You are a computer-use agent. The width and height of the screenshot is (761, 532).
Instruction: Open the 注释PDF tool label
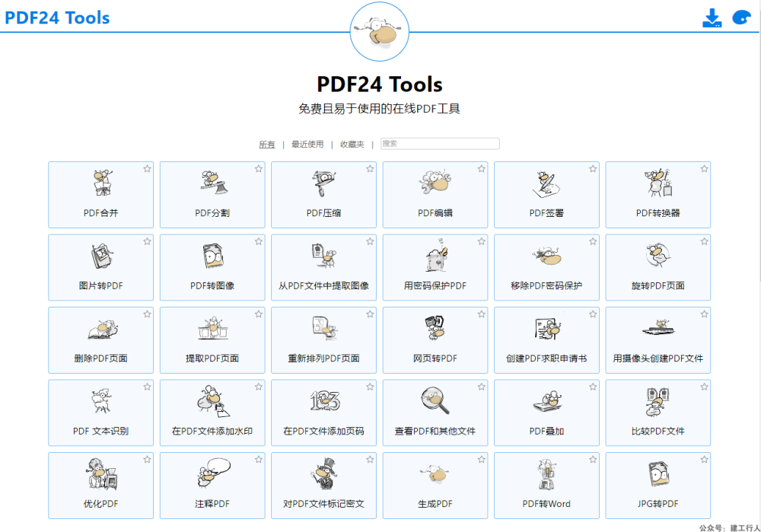click(x=212, y=504)
